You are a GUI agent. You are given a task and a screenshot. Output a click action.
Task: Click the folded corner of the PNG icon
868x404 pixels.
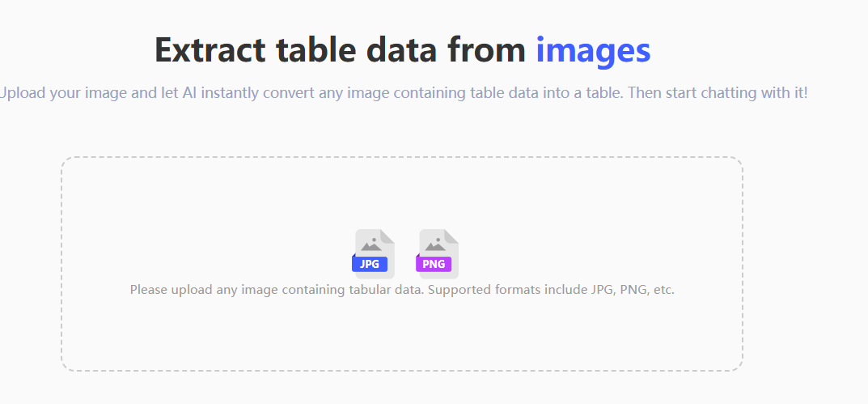coord(451,236)
